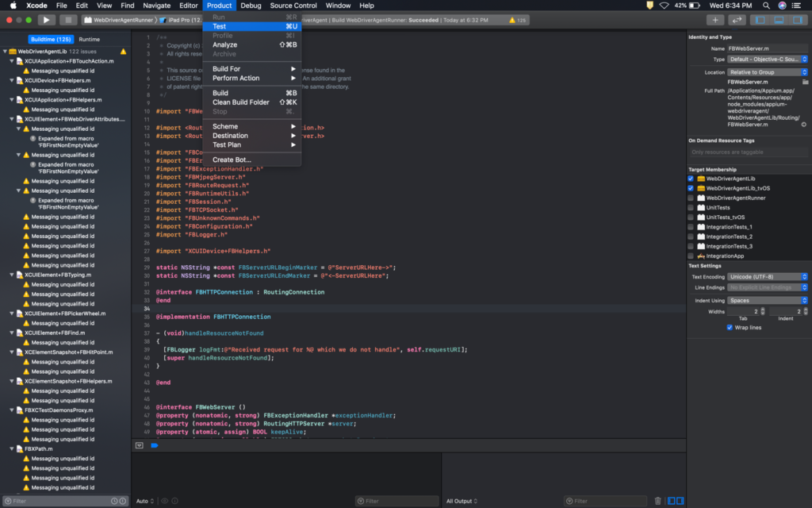Open the Location Relative to Group dropdown
The image size is (812, 508).
pos(767,72)
